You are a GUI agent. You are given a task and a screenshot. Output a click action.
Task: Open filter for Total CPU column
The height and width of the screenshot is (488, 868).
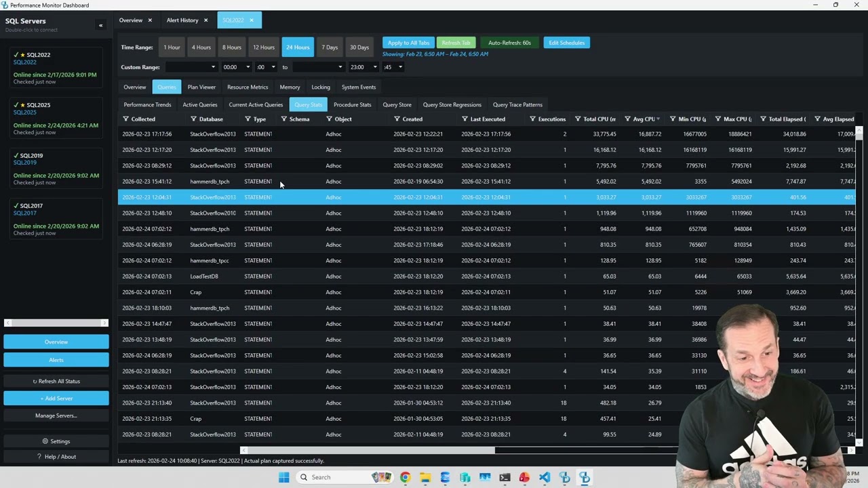[x=578, y=119]
